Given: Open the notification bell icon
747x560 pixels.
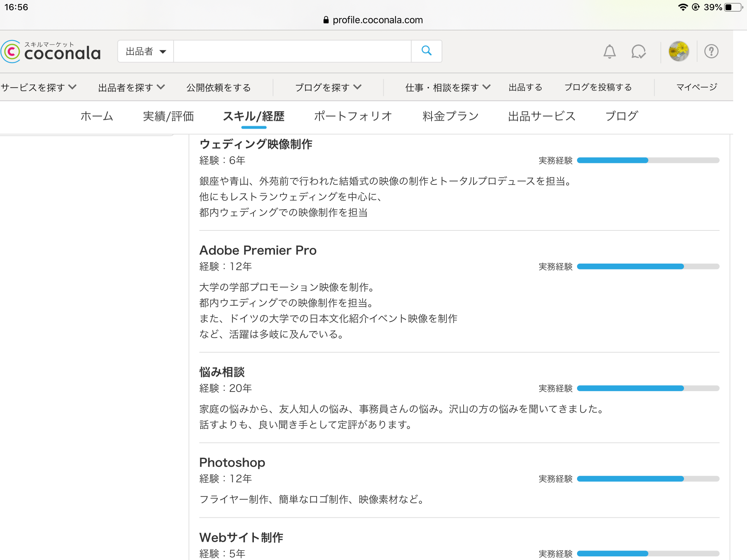Looking at the screenshot, I should pyautogui.click(x=609, y=52).
